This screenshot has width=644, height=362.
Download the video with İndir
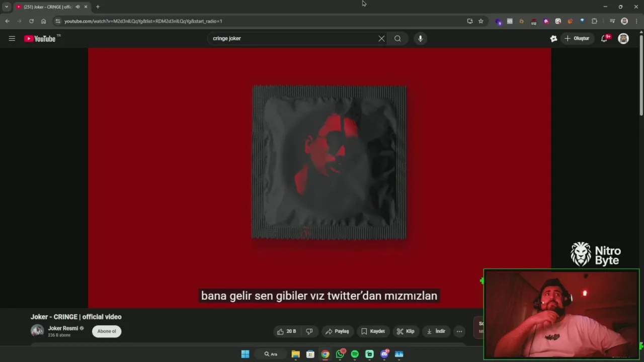[x=436, y=331]
